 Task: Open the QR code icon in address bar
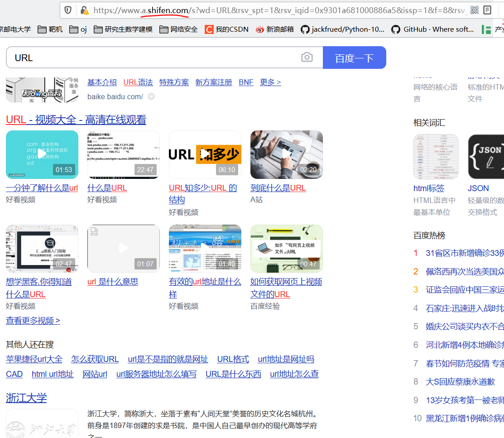pos(475,10)
